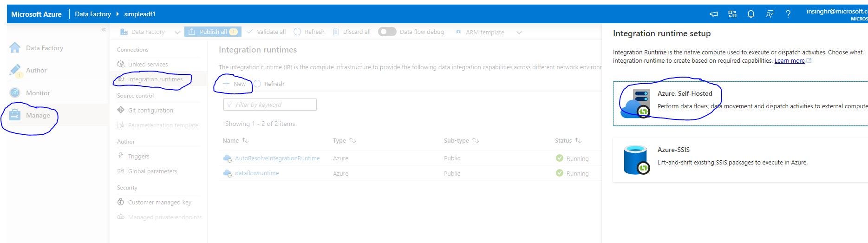The height and width of the screenshot is (243, 868).
Task: Click the dataflowruntime cloud icon
Action: pos(227,173)
